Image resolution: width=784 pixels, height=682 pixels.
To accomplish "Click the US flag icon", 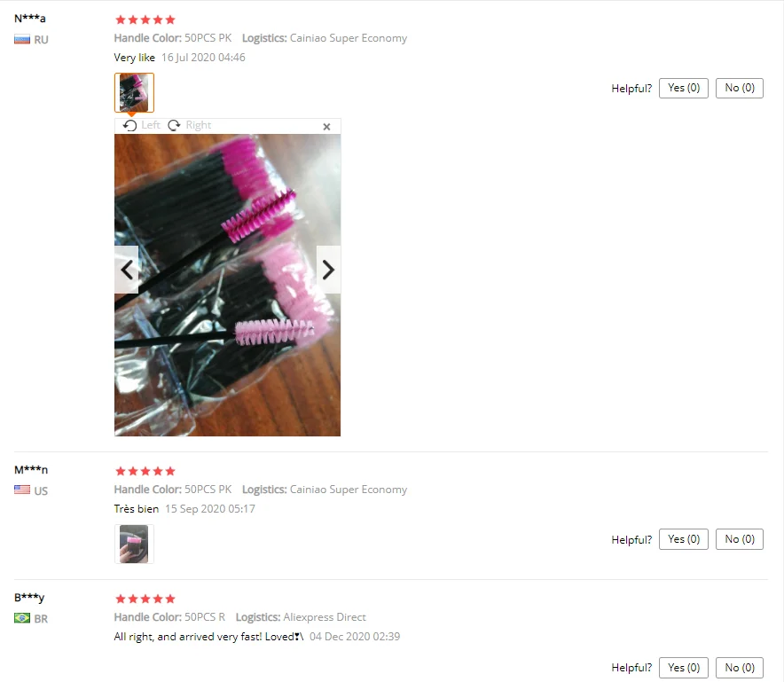I will pos(22,490).
